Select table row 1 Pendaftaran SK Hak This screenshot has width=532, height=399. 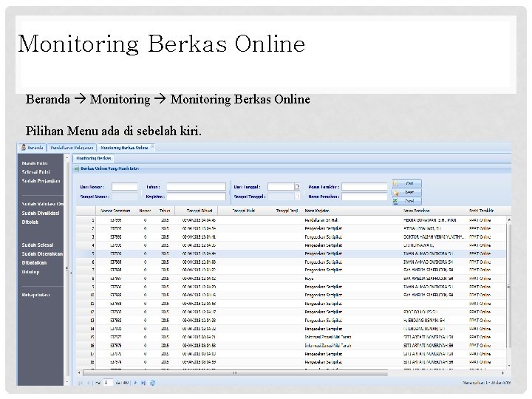pyautogui.click(x=291, y=220)
